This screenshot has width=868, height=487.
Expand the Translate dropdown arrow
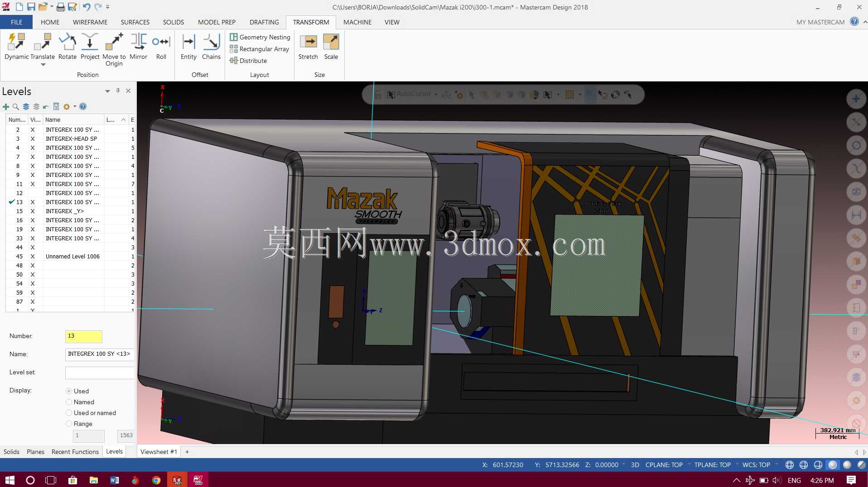point(43,65)
